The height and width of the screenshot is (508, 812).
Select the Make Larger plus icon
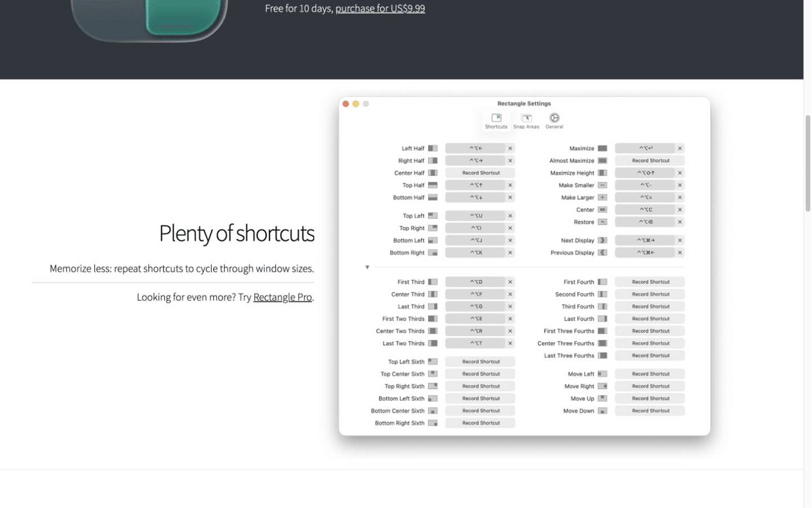602,198
